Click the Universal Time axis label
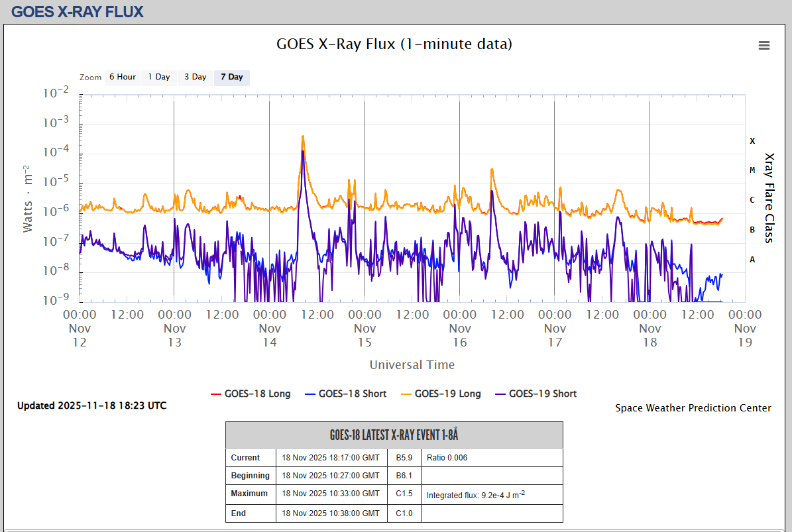The height and width of the screenshot is (532, 792). click(412, 364)
